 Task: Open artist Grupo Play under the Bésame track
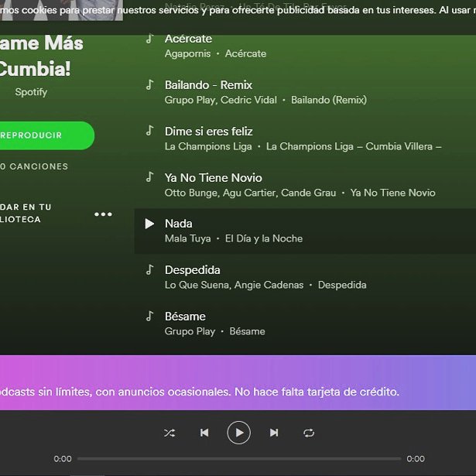[x=190, y=331]
